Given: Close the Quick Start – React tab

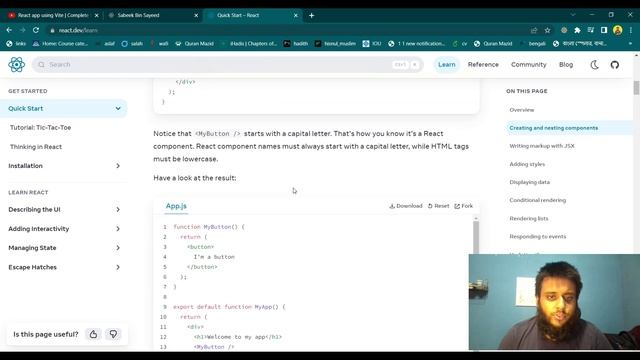Looking at the screenshot, I should [296, 15].
